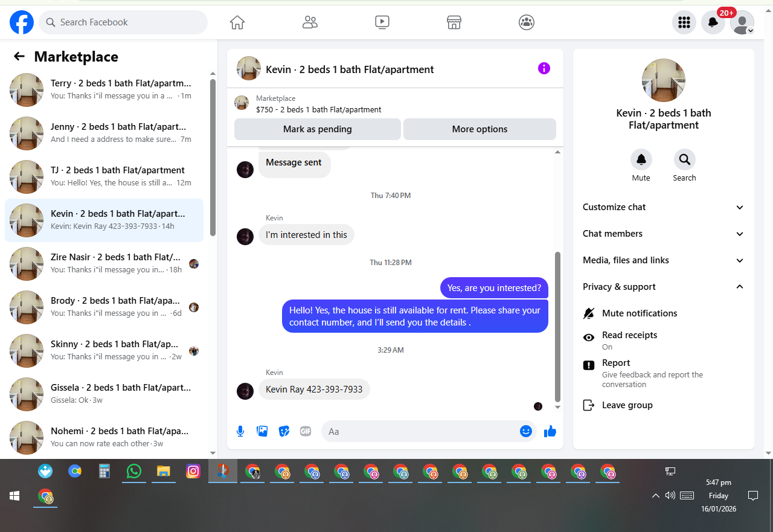Click the Mute bell icon in side panel
Viewport: 773px width, 532px height.
click(641, 159)
